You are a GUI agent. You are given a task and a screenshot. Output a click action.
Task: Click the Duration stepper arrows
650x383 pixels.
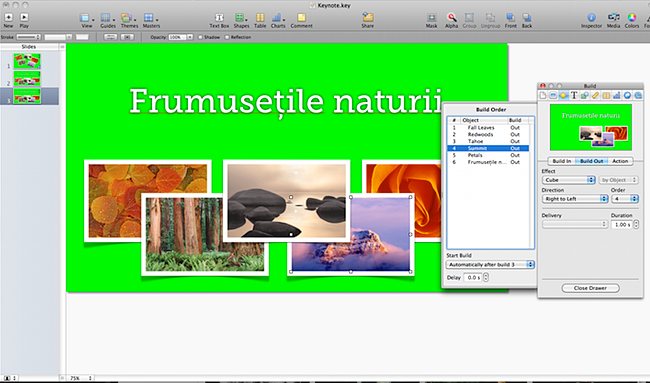click(x=636, y=224)
